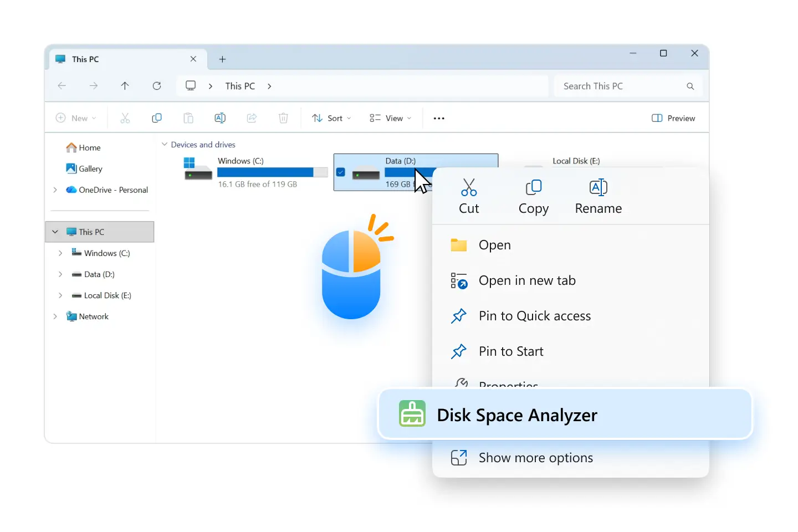Select Pin to Quick access

[534, 316]
